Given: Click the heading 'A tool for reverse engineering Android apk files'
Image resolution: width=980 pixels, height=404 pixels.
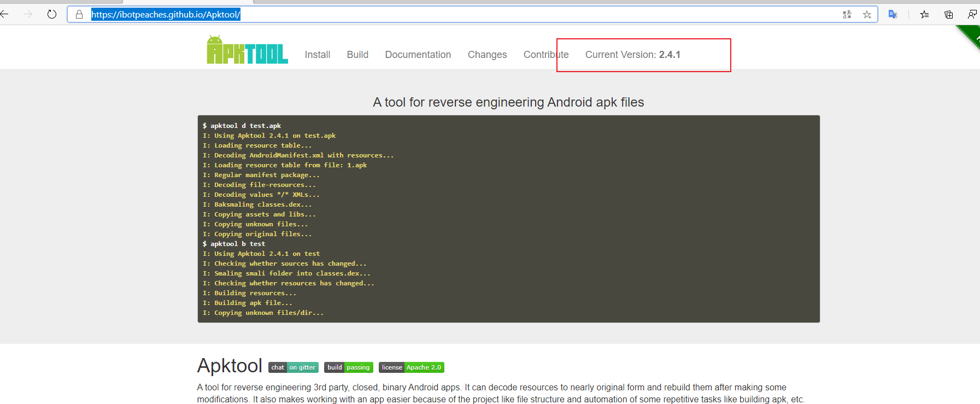Looking at the screenshot, I should click(x=508, y=102).
